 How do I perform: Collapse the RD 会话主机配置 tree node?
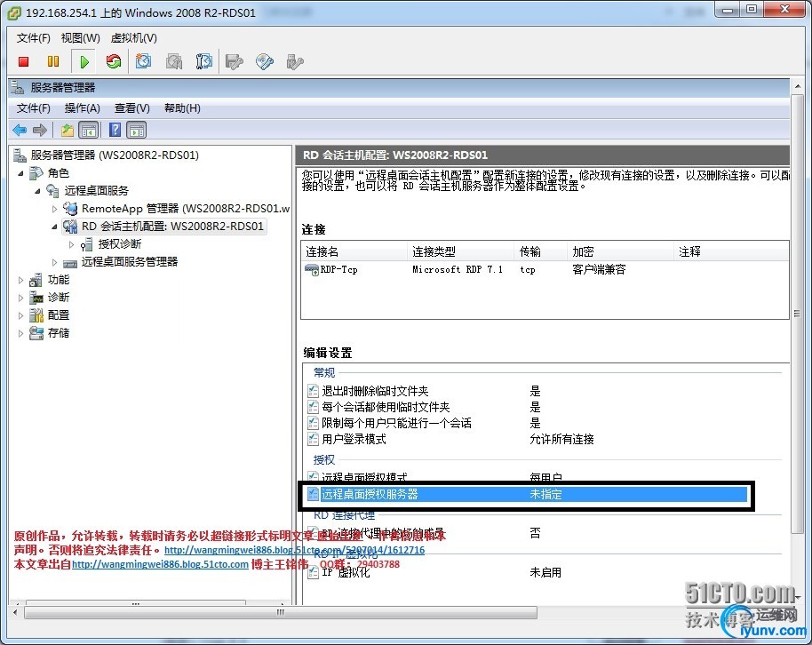point(54,227)
